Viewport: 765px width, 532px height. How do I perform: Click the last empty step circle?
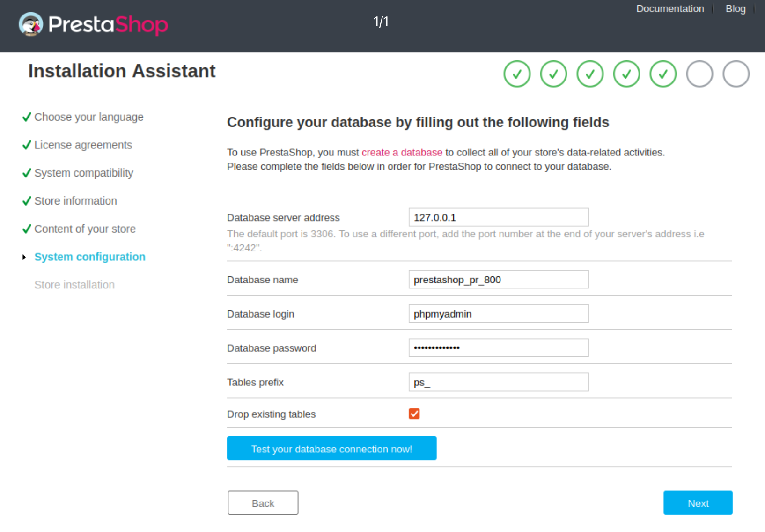click(x=736, y=74)
